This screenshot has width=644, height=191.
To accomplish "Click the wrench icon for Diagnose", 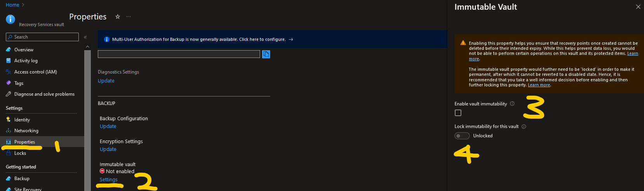I will (9, 94).
